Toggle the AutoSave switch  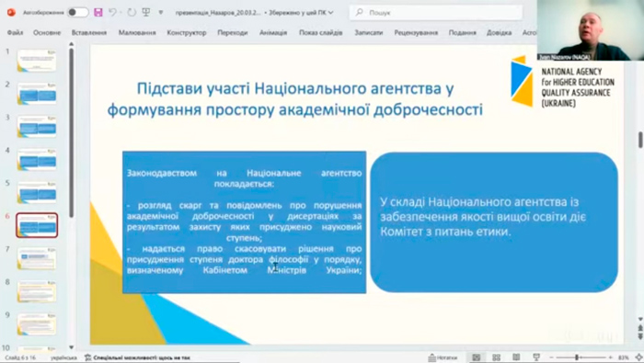point(77,12)
